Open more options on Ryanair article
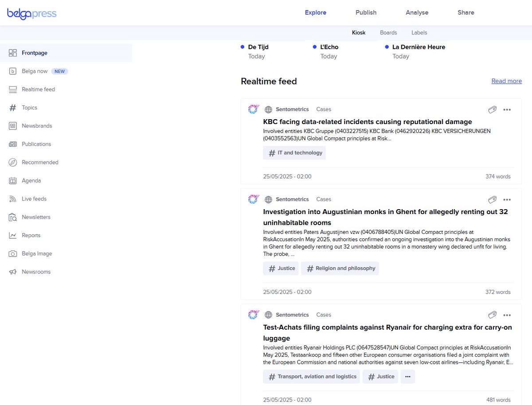 click(x=507, y=315)
